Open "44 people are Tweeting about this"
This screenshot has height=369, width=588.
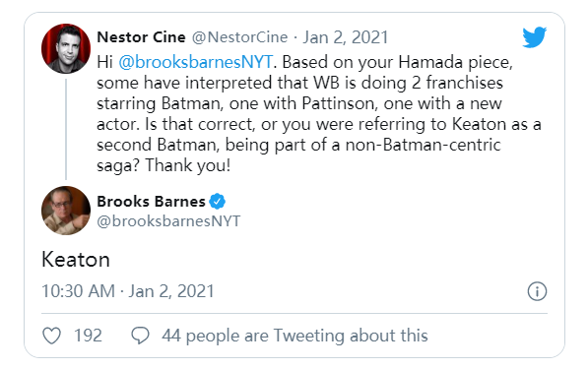294,336
